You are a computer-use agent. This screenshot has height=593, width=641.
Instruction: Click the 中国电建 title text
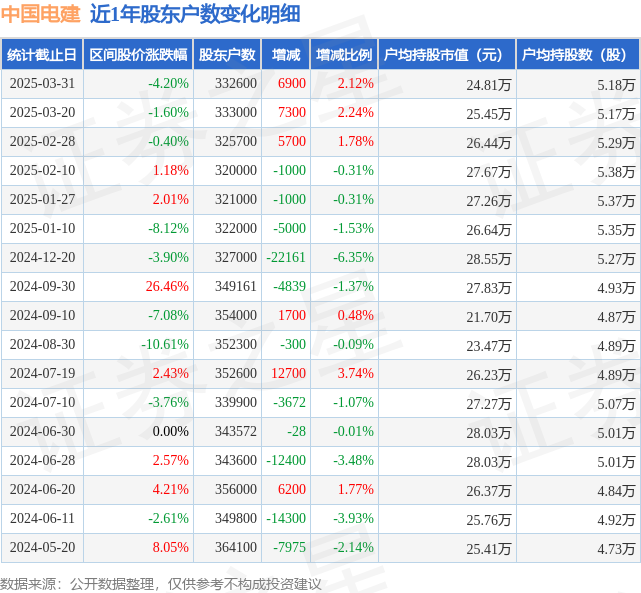click(40, 14)
